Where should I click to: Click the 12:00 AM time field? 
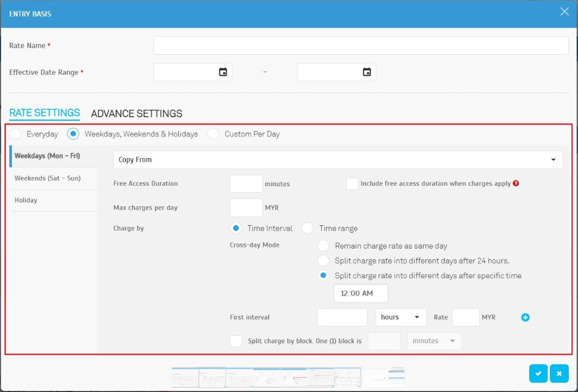click(x=361, y=293)
